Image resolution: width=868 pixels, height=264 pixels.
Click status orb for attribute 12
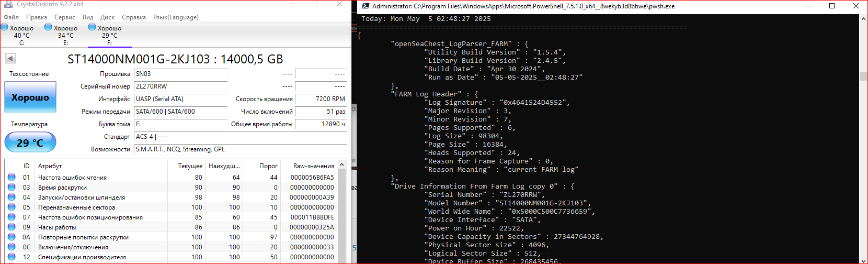[x=12, y=257]
